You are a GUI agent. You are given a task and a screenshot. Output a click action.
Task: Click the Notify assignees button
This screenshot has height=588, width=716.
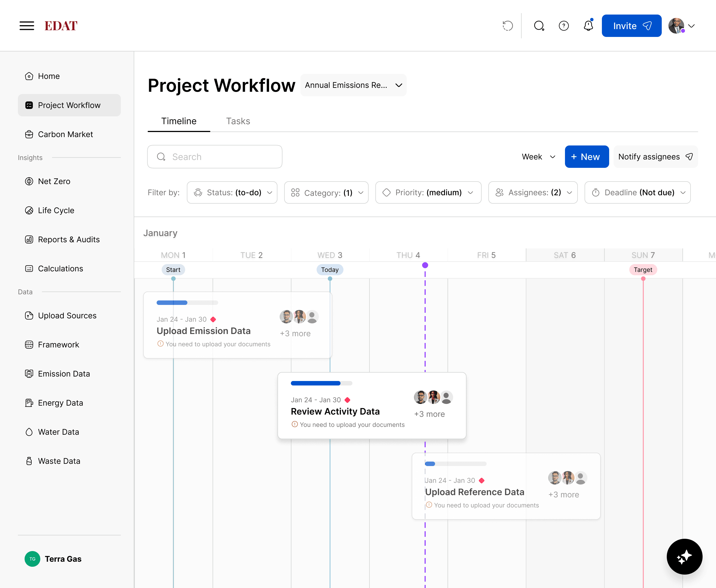click(655, 157)
